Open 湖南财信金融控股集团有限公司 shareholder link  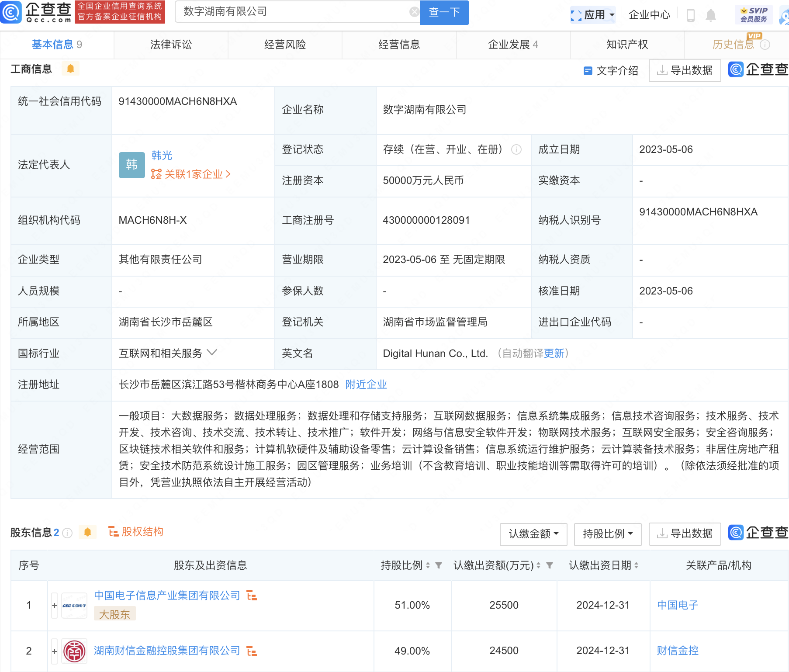coord(167,651)
